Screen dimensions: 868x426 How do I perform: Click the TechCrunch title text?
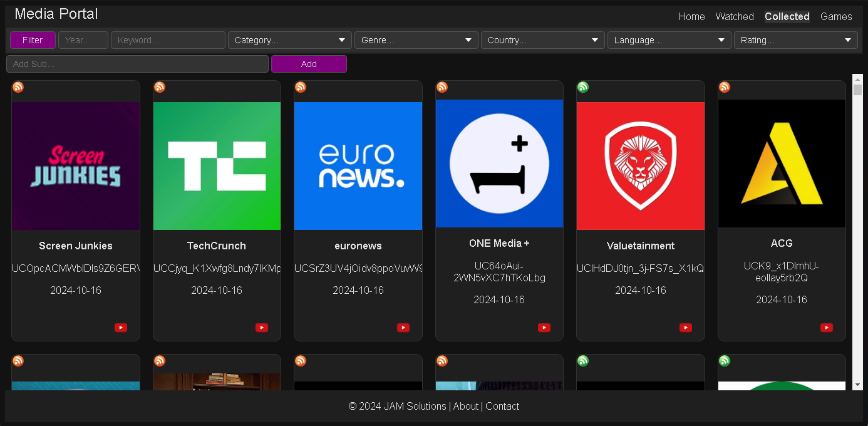(x=217, y=246)
